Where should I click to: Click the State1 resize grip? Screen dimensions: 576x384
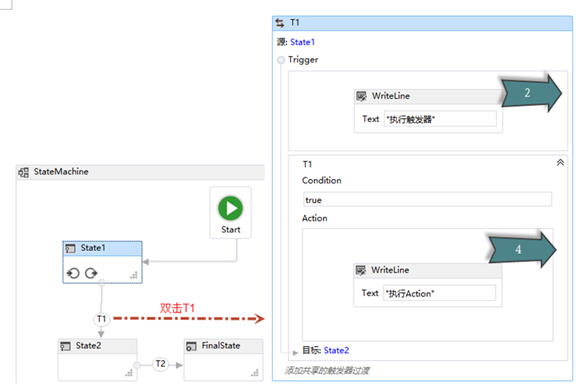click(x=134, y=275)
